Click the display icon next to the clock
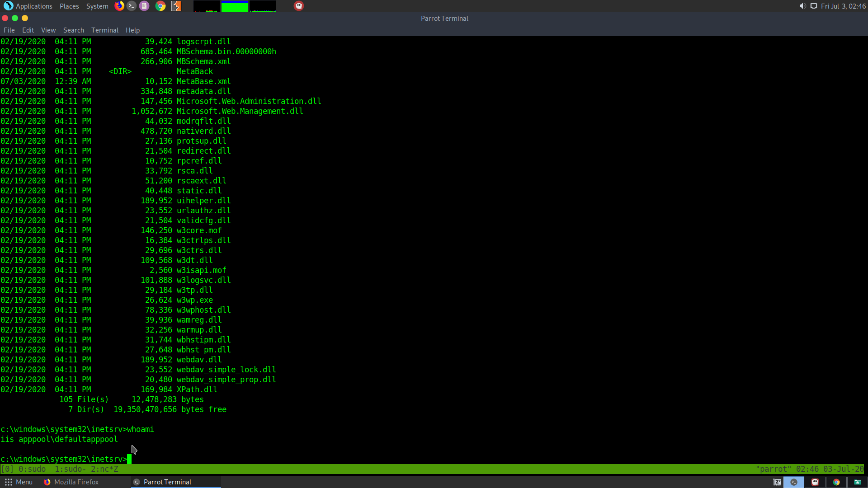The width and height of the screenshot is (868, 488). click(814, 6)
